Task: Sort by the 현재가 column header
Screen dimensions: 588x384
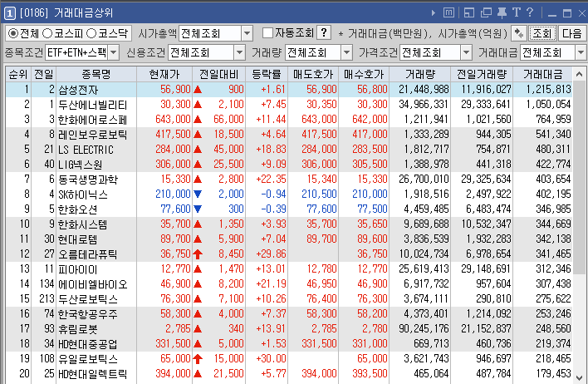Action: [164, 74]
